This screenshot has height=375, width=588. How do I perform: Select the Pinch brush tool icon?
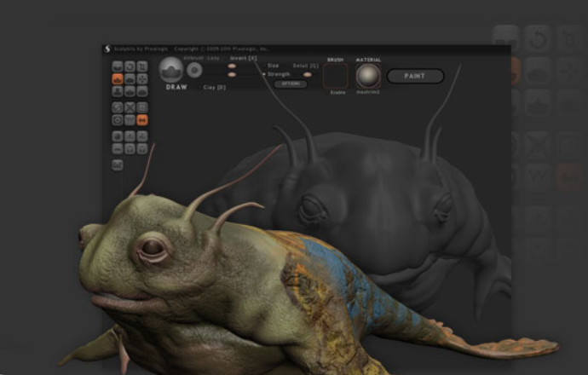130,91
